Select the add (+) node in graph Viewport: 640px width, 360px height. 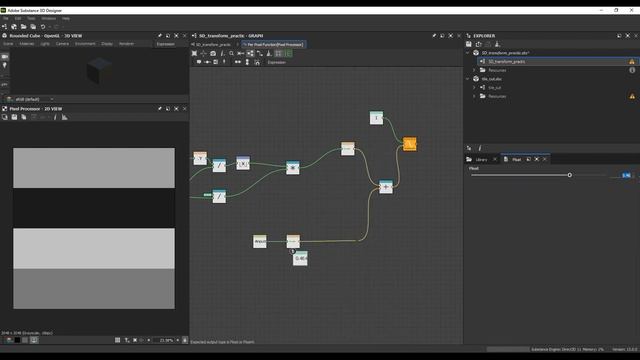click(386, 187)
